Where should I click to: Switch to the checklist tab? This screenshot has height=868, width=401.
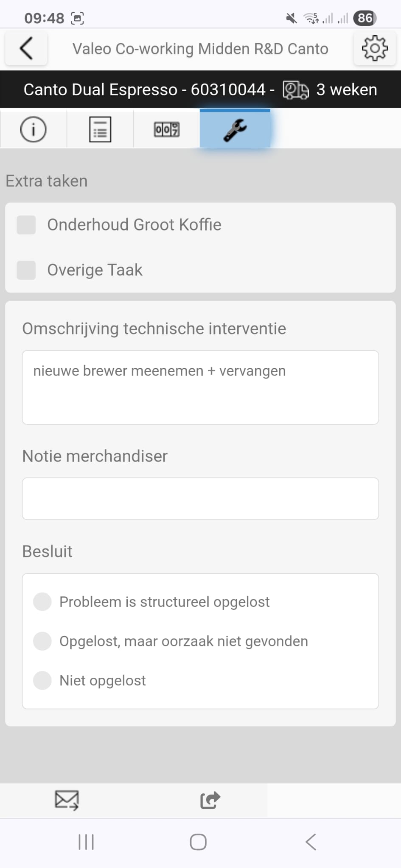(x=100, y=129)
